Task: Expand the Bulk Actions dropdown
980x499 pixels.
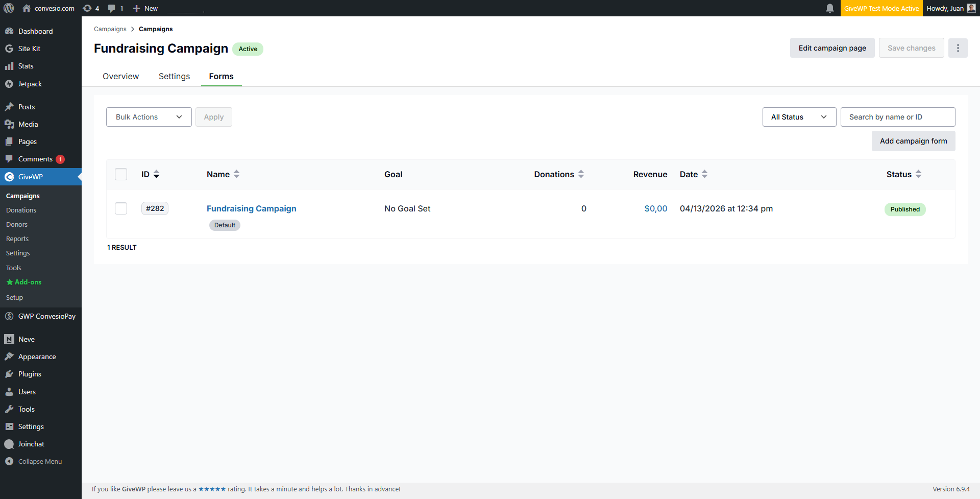Action: coord(149,117)
